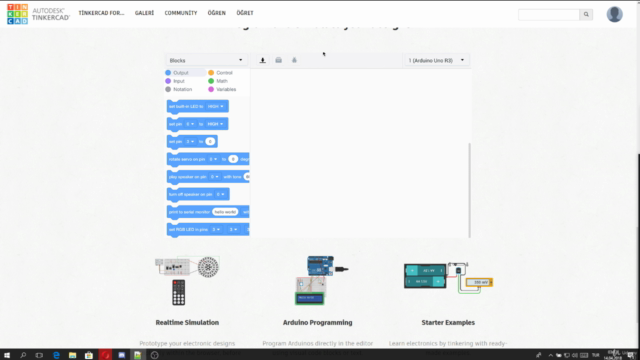The height and width of the screenshot is (360, 640).
Task: Click the magnifier search button
Action: (x=586, y=15)
